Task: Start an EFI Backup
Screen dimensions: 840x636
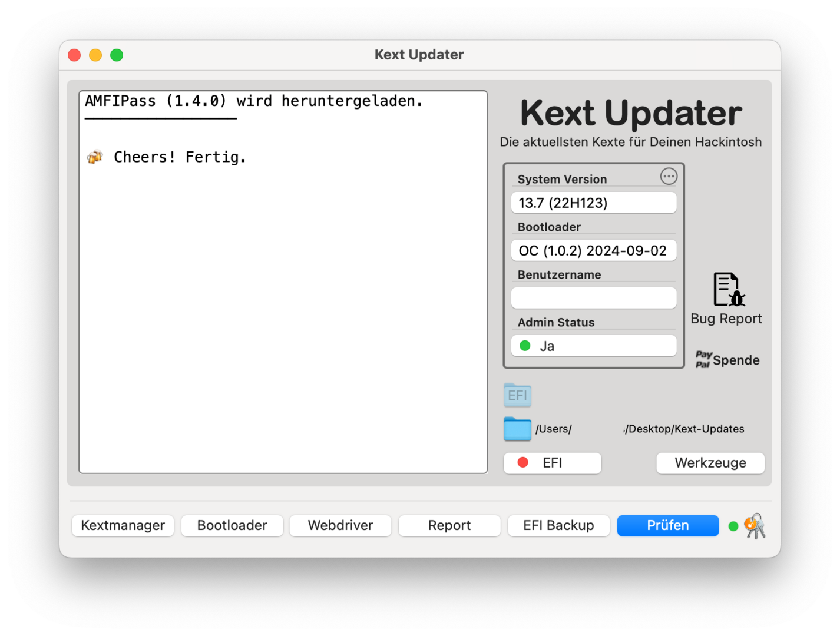Action: 558,525
